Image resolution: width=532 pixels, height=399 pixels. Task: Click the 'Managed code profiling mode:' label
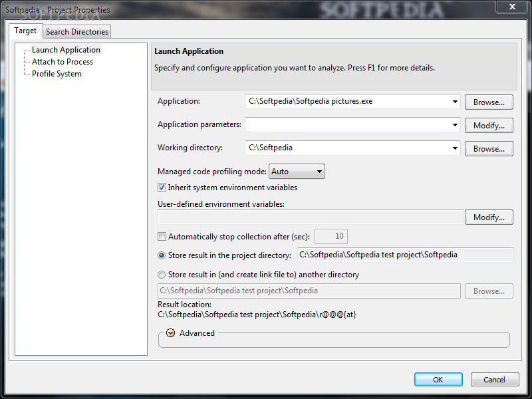click(212, 172)
